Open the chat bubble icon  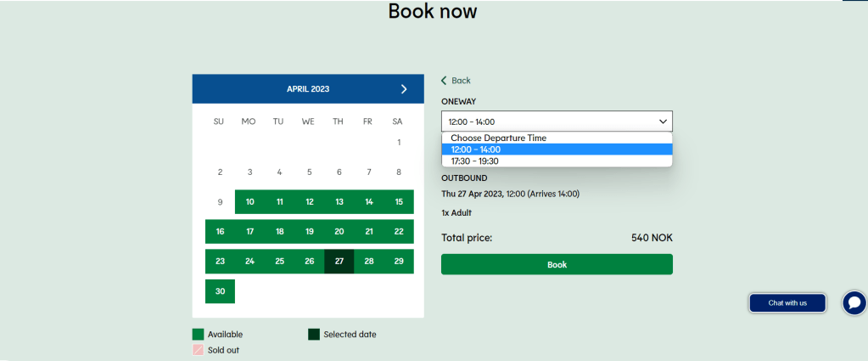(854, 303)
